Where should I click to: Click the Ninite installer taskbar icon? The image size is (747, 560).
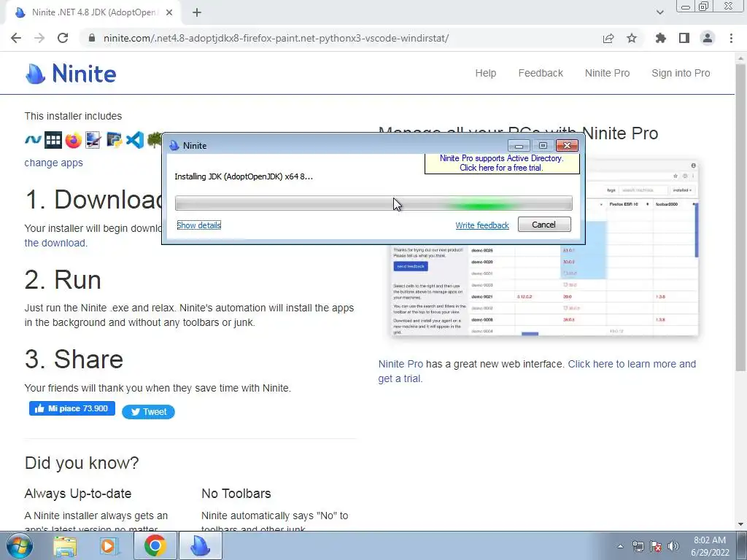(x=201, y=546)
